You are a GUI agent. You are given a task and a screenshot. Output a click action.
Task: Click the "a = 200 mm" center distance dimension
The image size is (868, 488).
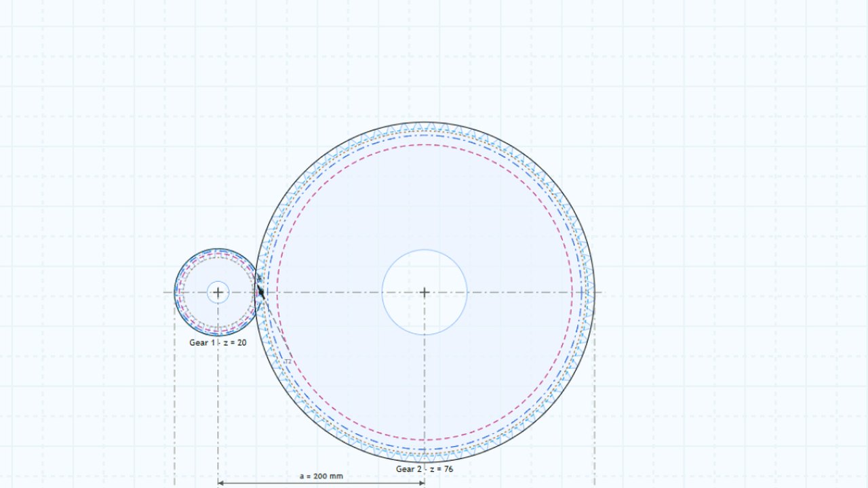coord(321,476)
